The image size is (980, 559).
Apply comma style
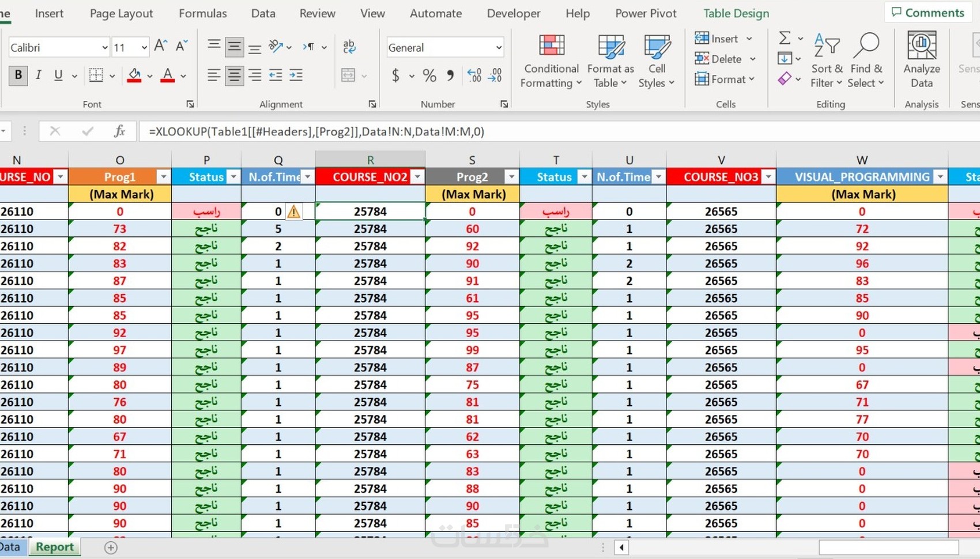pyautogui.click(x=450, y=75)
